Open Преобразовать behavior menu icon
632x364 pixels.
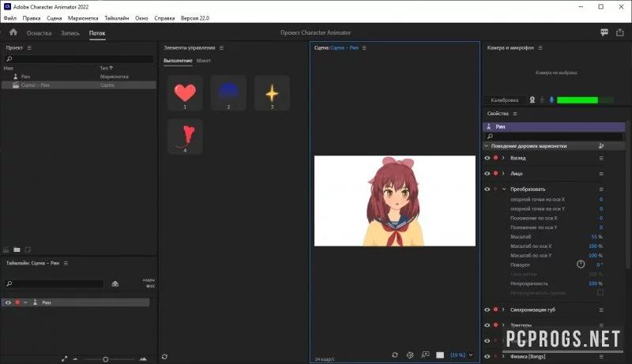point(601,190)
